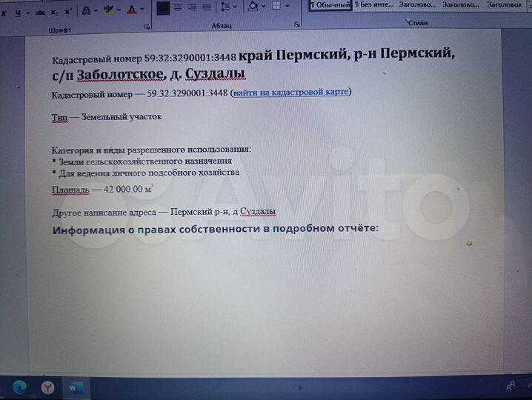Click the underlined word Тип

pos(59,117)
